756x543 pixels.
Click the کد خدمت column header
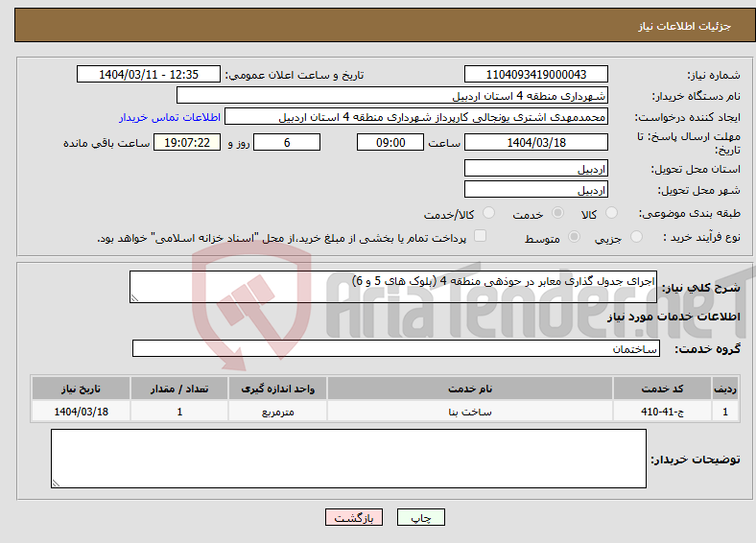point(663,389)
